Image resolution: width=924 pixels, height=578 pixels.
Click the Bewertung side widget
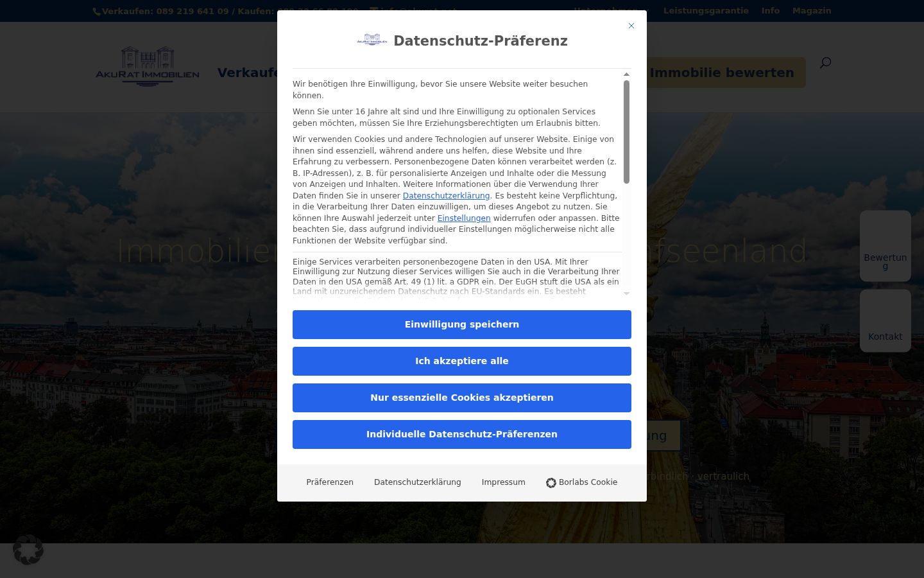(x=886, y=246)
